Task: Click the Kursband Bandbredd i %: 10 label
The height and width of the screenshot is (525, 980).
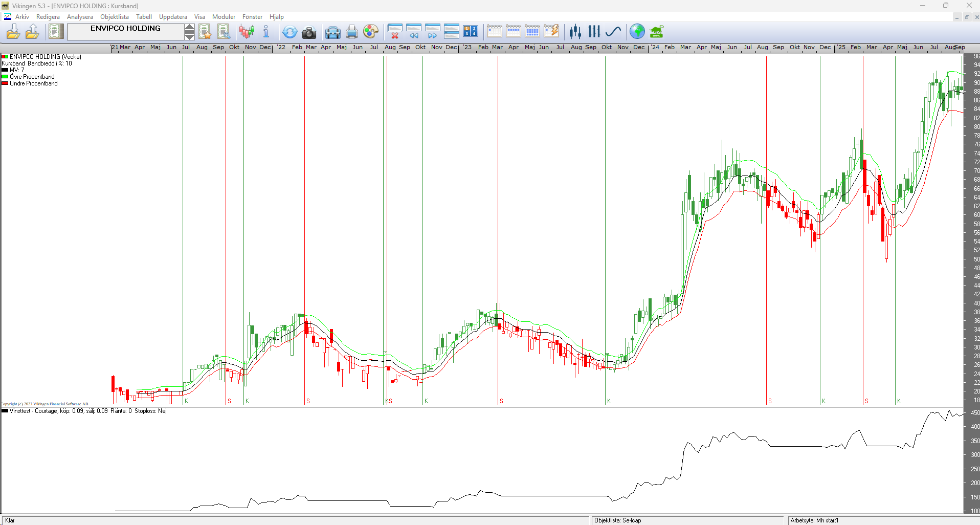Action: pos(37,63)
